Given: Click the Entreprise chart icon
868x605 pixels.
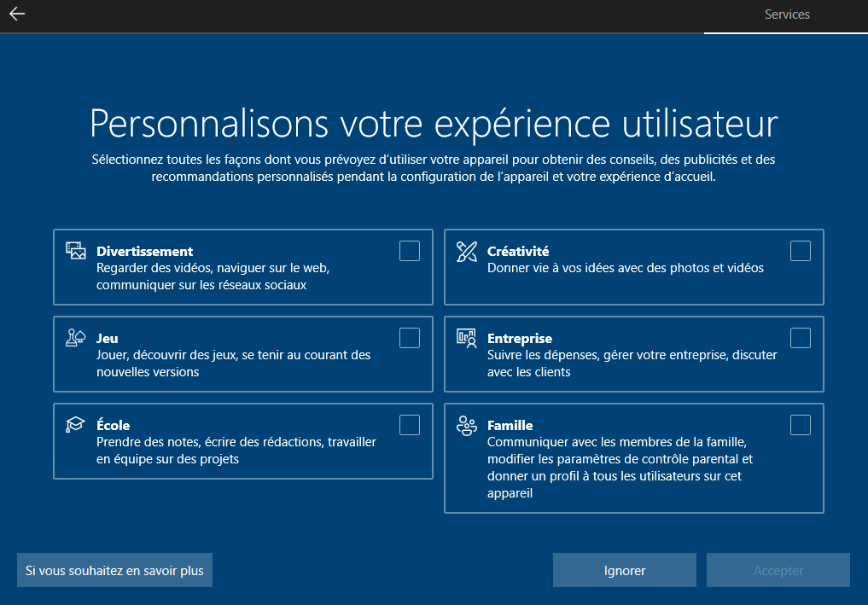Looking at the screenshot, I should (467, 338).
